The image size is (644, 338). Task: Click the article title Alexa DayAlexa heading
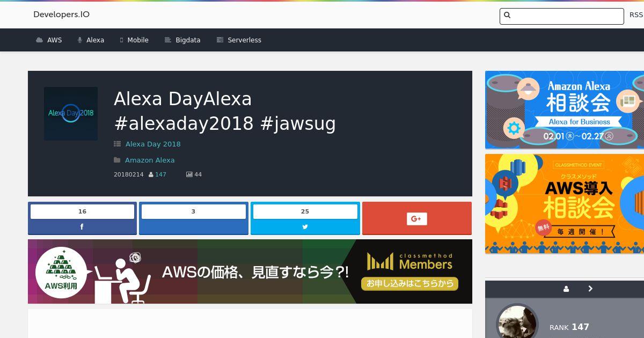click(225, 112)
